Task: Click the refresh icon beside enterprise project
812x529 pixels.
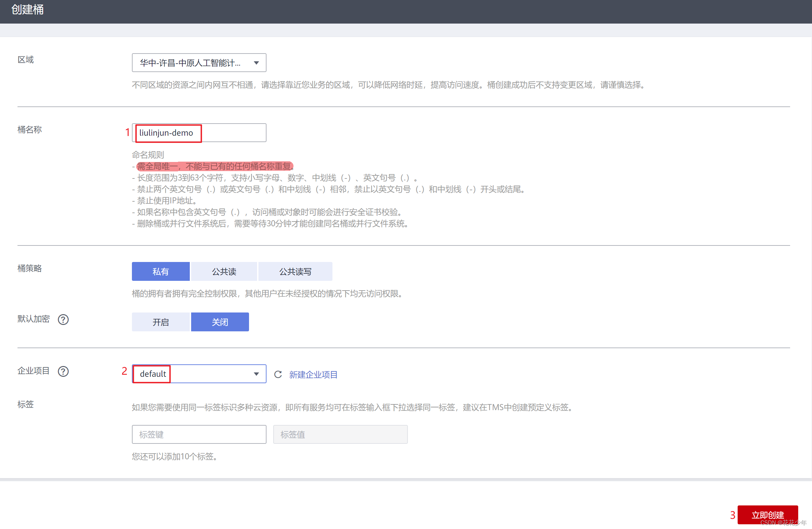Action: 278,374
